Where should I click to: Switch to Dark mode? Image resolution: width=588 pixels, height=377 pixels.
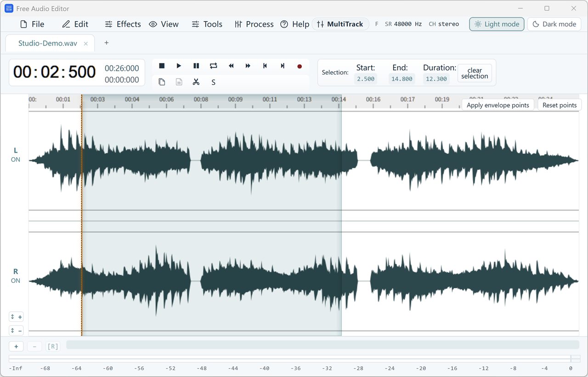click(x=554, y=24)
